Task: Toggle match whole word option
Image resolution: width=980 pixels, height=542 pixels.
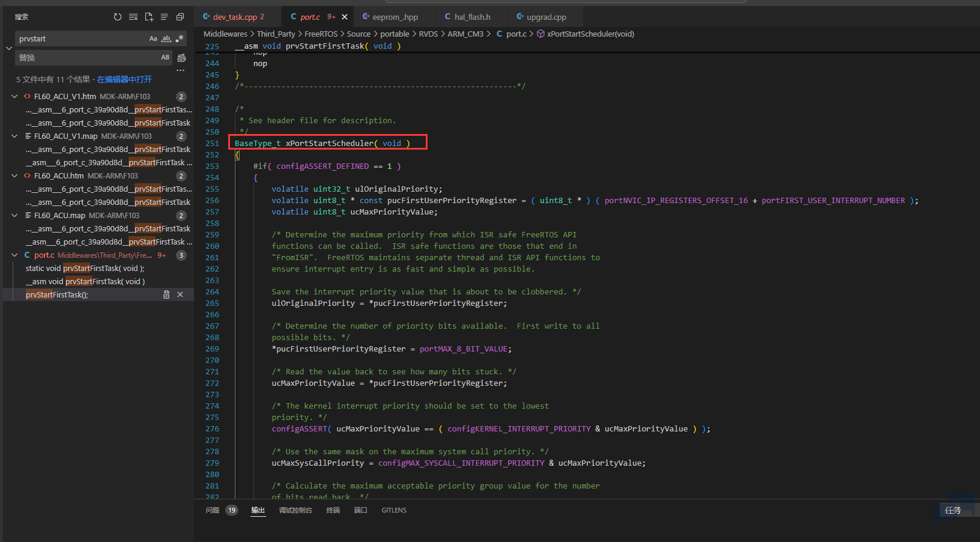Action: pyautogui.click(x=166, y=38)
